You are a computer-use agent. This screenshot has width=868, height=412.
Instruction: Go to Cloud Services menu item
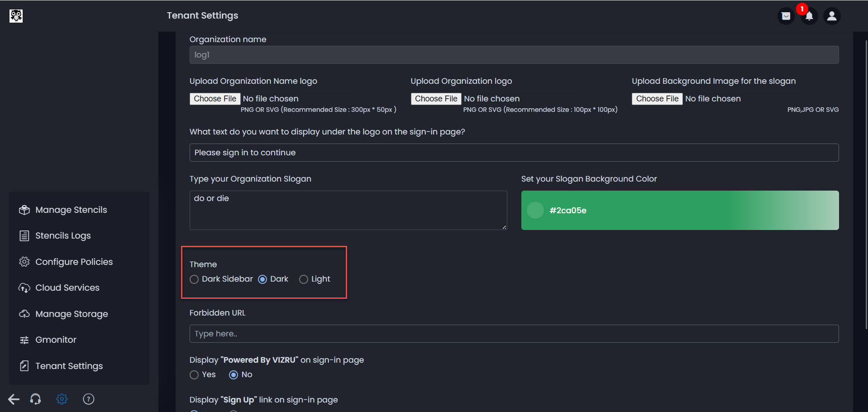(67, 287)
